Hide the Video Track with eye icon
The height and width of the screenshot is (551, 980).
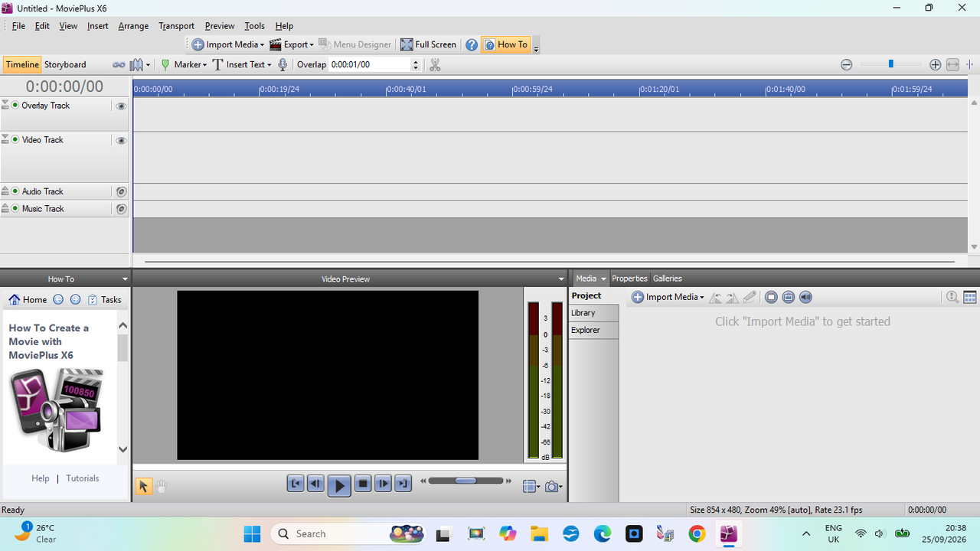(x=121, y=141)
